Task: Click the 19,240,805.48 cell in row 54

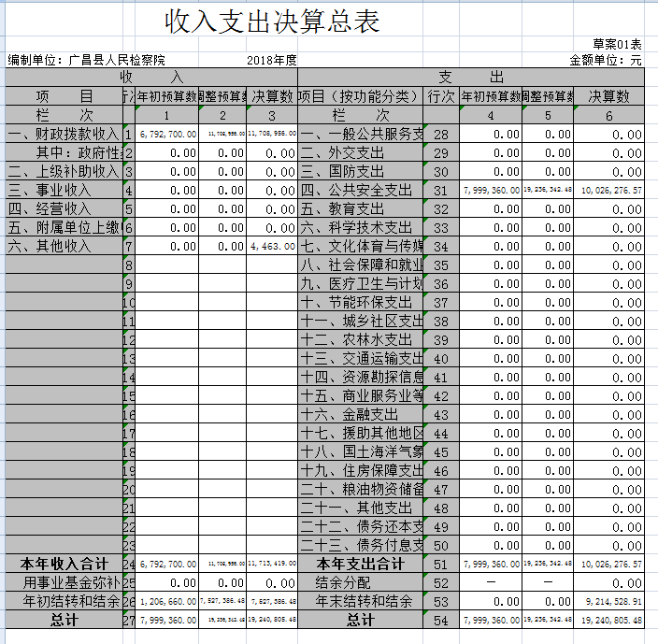Action: click(x=608, y=620)
